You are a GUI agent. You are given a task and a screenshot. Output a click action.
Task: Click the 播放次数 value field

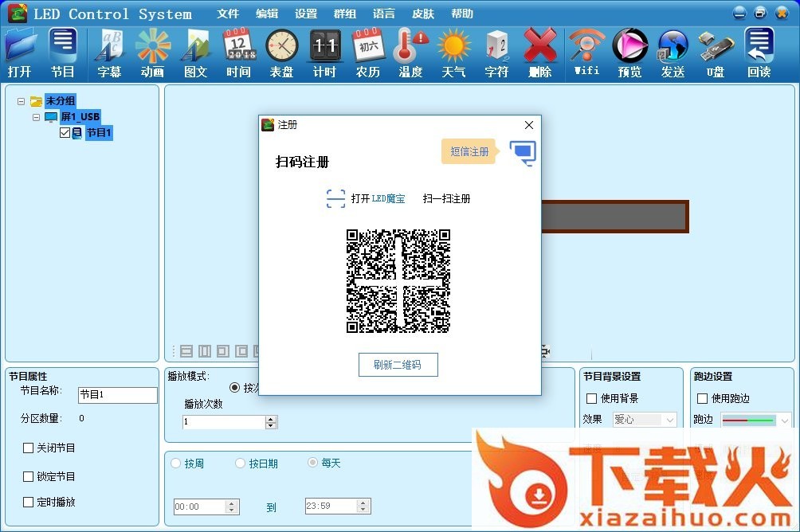point(224,422)
